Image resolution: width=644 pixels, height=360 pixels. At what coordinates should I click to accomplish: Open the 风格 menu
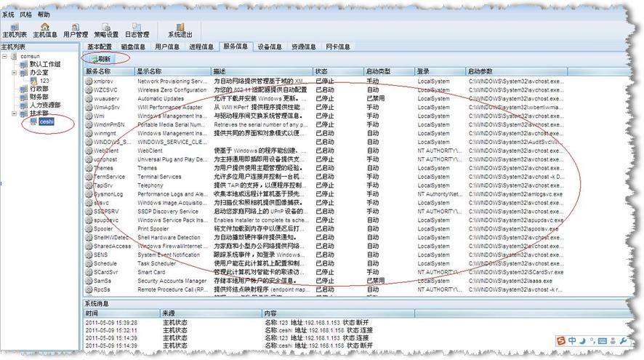tap(25, 15)
